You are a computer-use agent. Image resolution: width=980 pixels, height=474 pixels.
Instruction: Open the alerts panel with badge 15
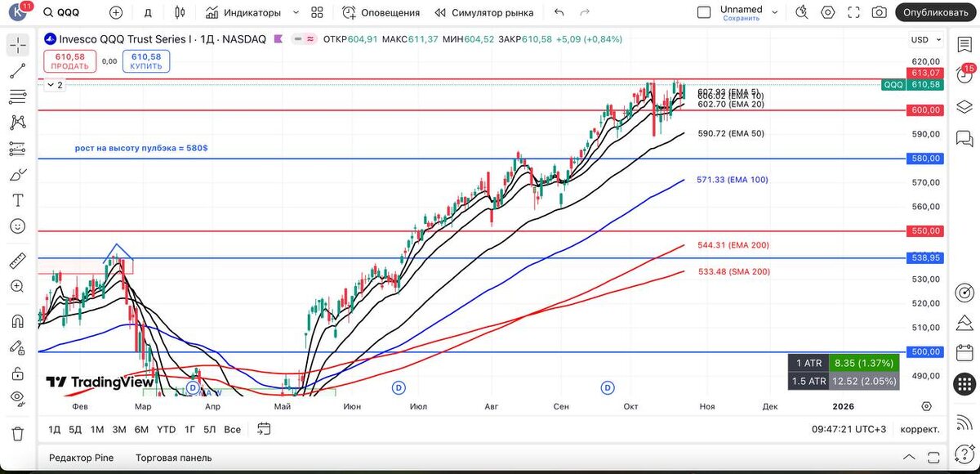[x=964, y=76]
